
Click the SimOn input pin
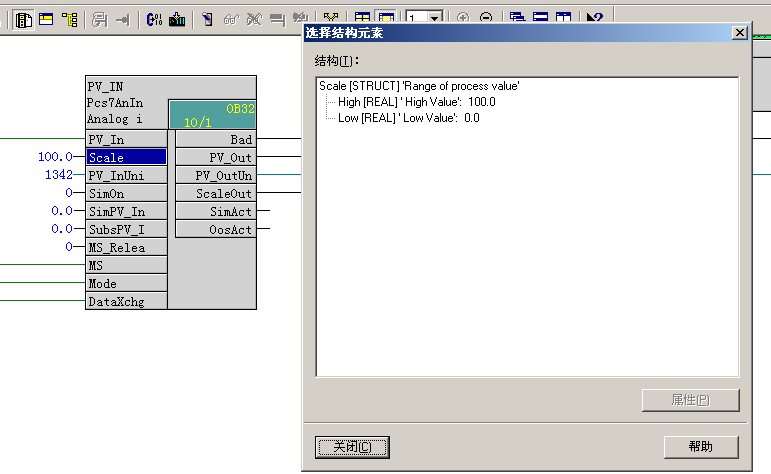pos(126,193)
